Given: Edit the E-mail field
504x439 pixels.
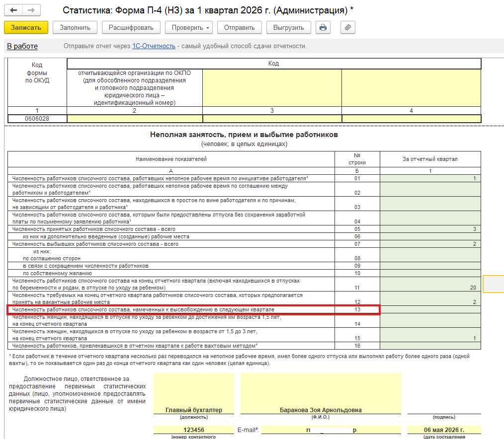Looking at the screenshot, I should (331, 430).
